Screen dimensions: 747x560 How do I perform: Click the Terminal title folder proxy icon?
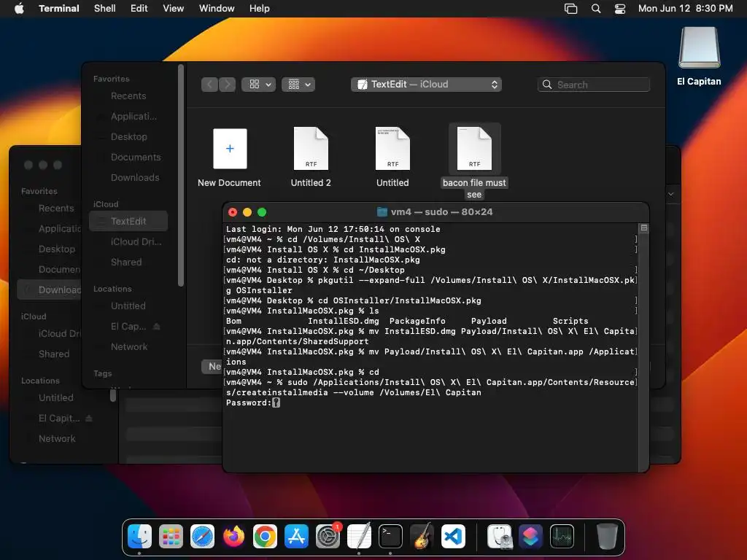click(382, 212)
